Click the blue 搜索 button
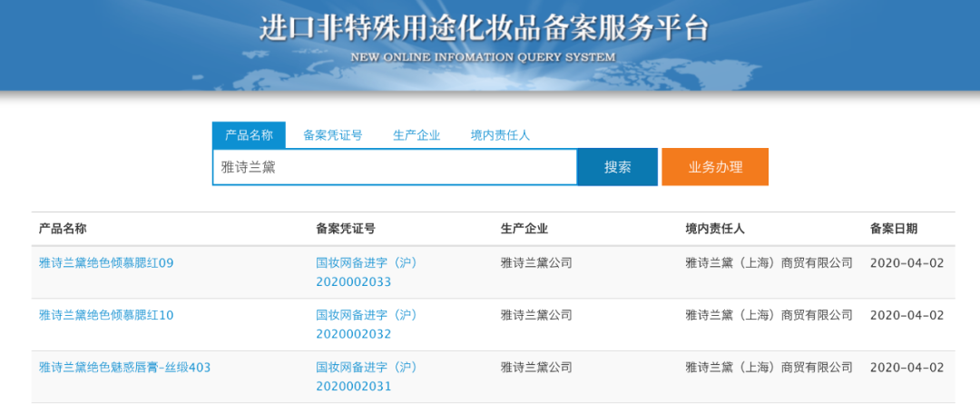Screen dimensions: 980x404 pos(618,167)
